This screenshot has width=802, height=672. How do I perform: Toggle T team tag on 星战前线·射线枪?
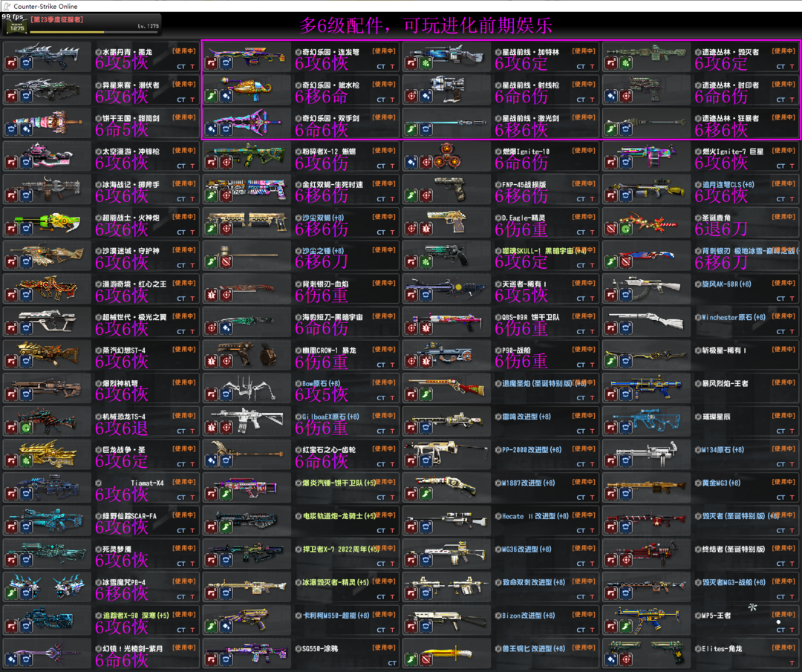click(593, 100)
